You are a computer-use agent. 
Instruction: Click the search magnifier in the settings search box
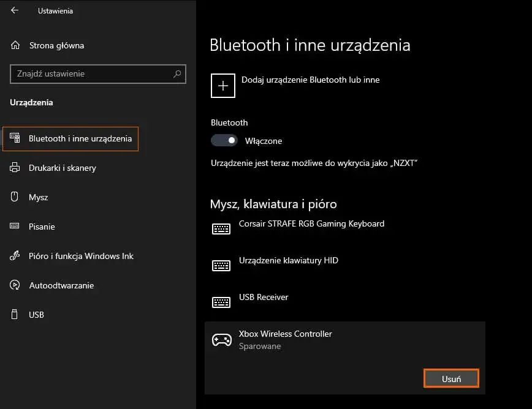178,74
